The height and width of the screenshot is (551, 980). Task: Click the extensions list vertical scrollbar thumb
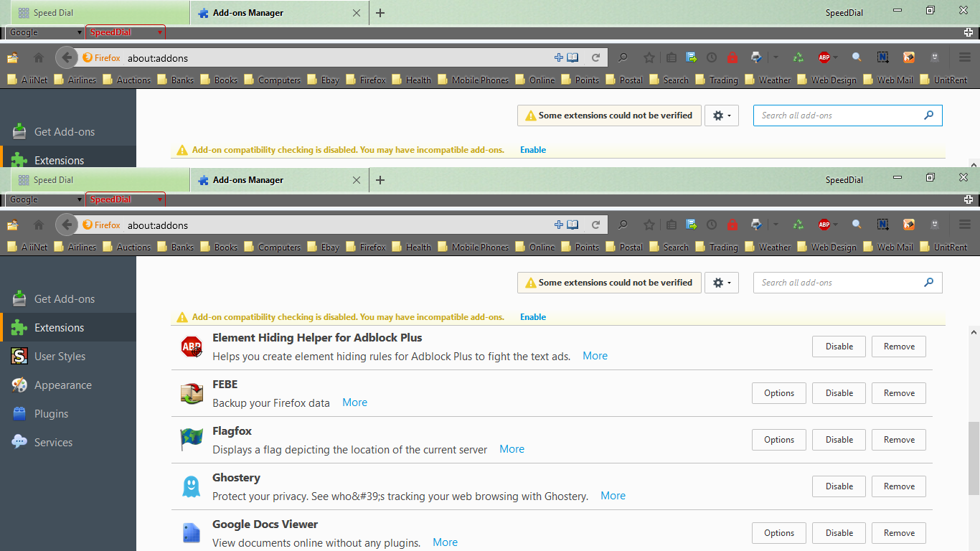974,458
